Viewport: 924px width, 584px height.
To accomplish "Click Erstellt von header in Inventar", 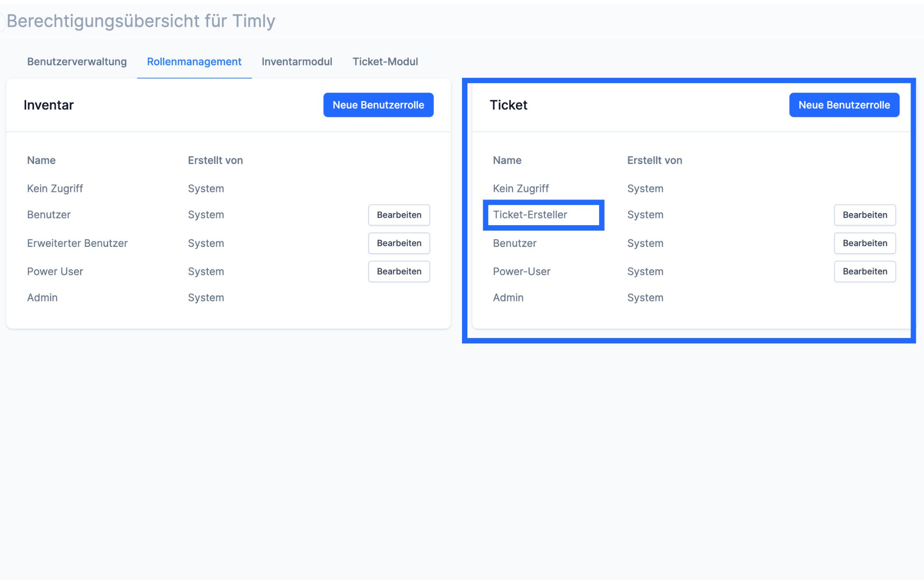I will tap(215, 160).
